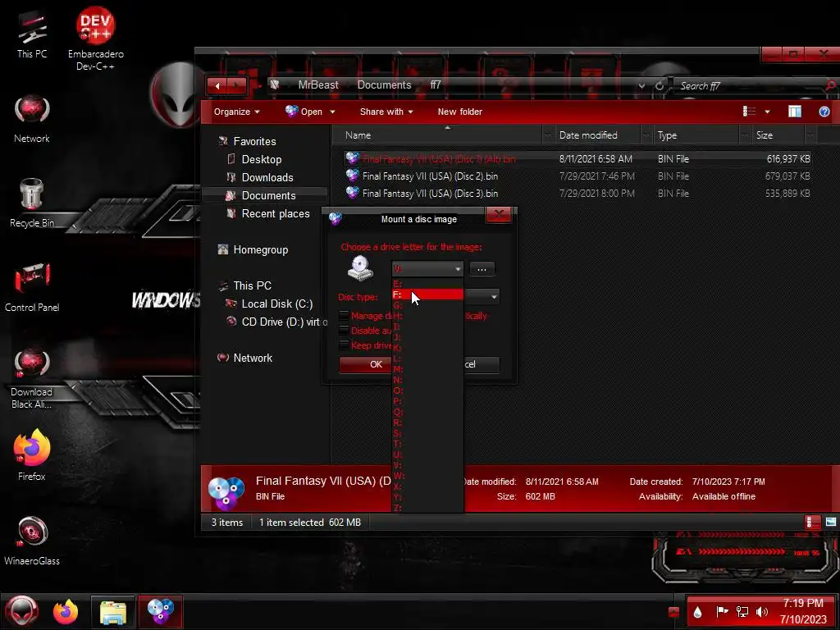
Task: Choose drive letter Z: from the list
Action: (x=427, y=507)
